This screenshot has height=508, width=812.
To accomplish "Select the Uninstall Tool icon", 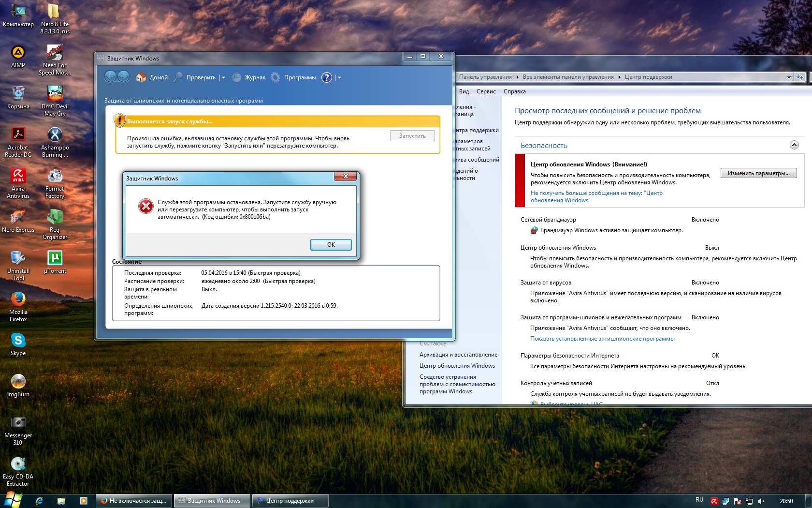I will coord(18,266).
